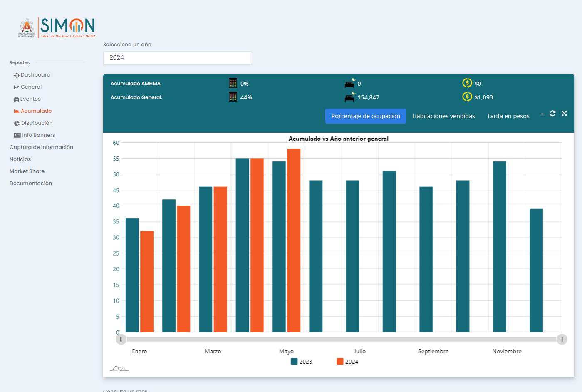Click the Dashboard icon in sidebar
The width and height of the screenshot is (582, 392).
coord(17,75)
